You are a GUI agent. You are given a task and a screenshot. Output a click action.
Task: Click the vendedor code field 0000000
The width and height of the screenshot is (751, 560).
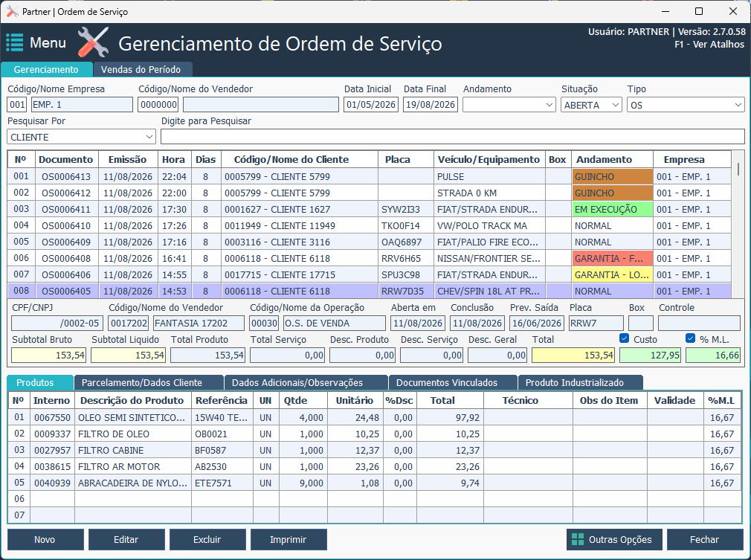point(158,104)
